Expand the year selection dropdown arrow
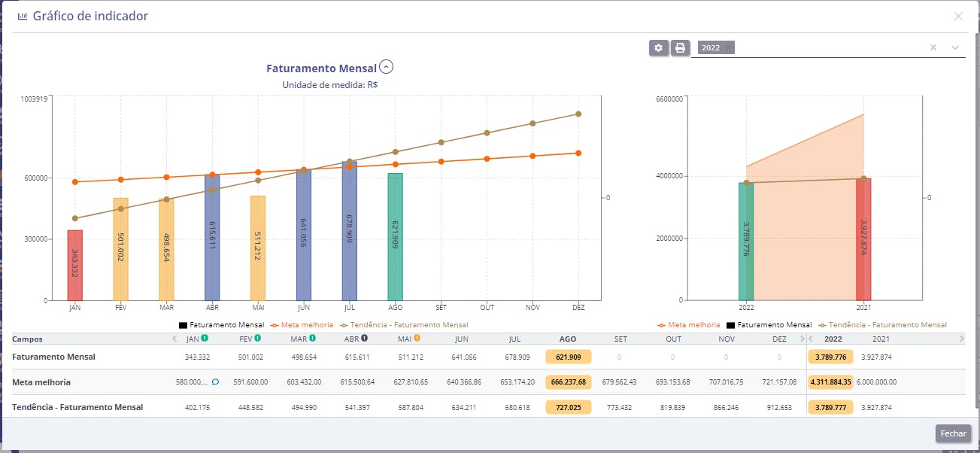Viewport: 980px width, 453px height. pyautogui.click(x=955, y=48)
